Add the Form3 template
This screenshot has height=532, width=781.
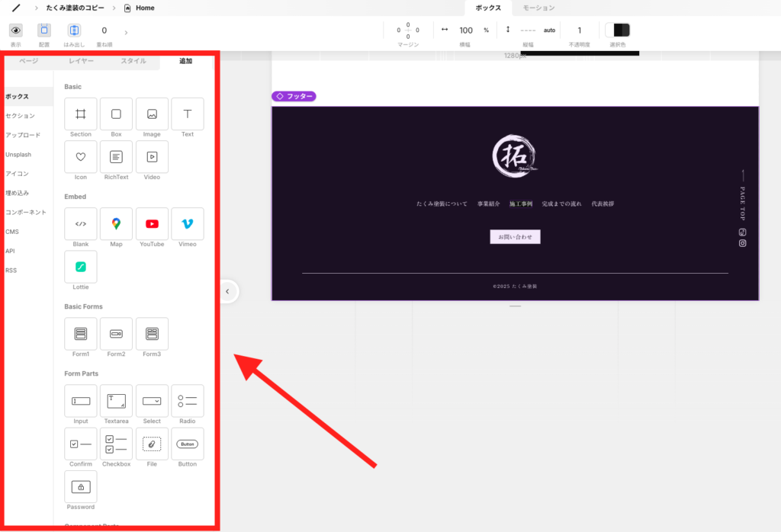click(152, 334)
